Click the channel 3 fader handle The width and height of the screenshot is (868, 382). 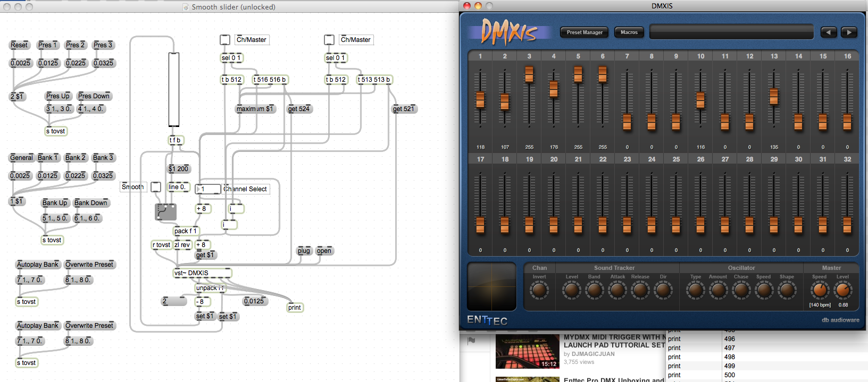coord(529,74)
